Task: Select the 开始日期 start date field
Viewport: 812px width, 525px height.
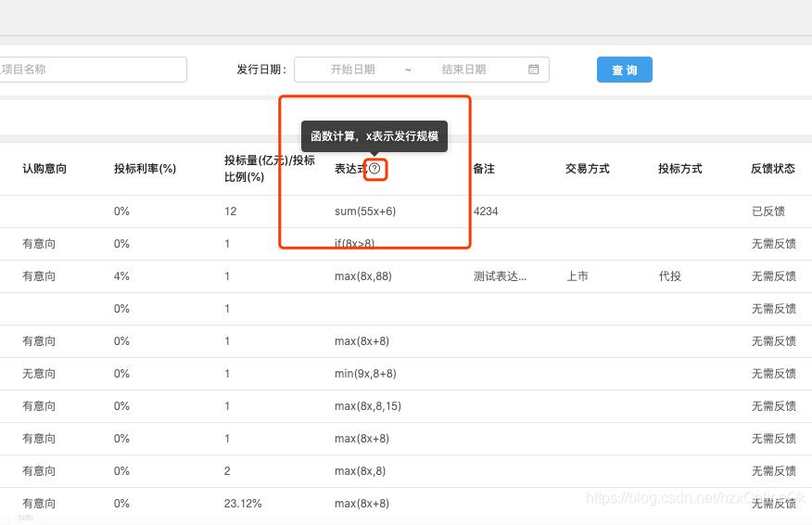Action: (353, 70)
